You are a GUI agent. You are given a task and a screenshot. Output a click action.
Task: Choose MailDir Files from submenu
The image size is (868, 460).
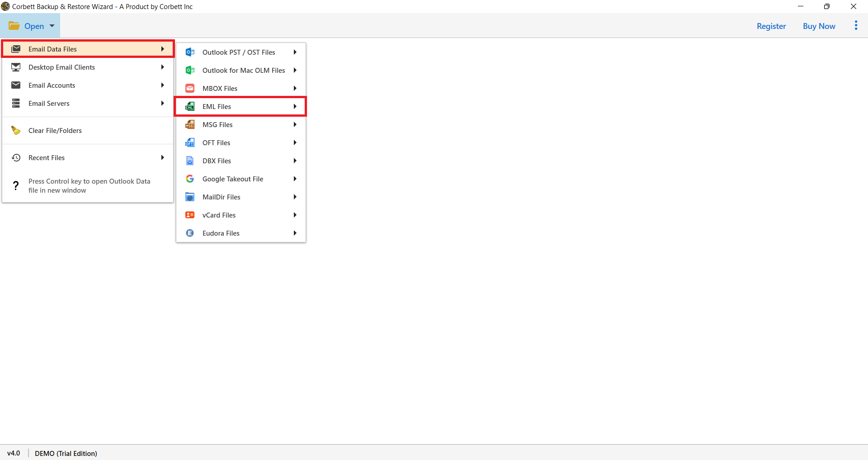241,197
